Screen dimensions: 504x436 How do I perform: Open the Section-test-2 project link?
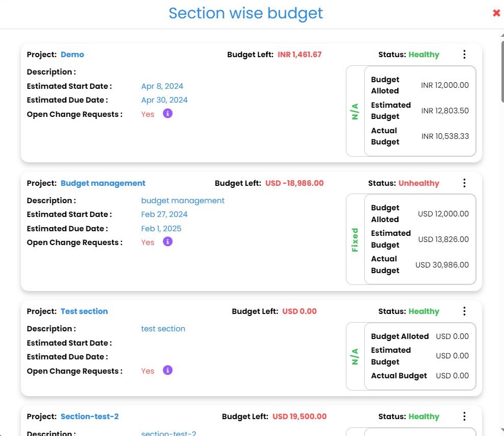(x=89, y=417)
